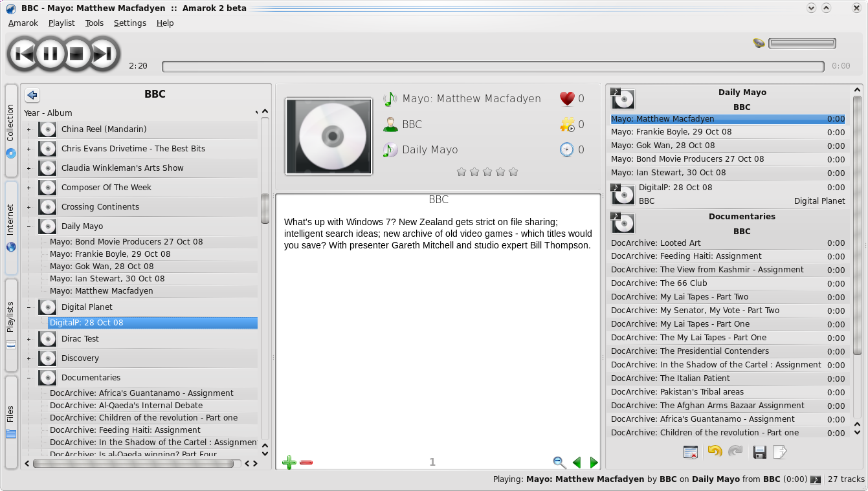Open the Settings menu

[x=130, y=23]
